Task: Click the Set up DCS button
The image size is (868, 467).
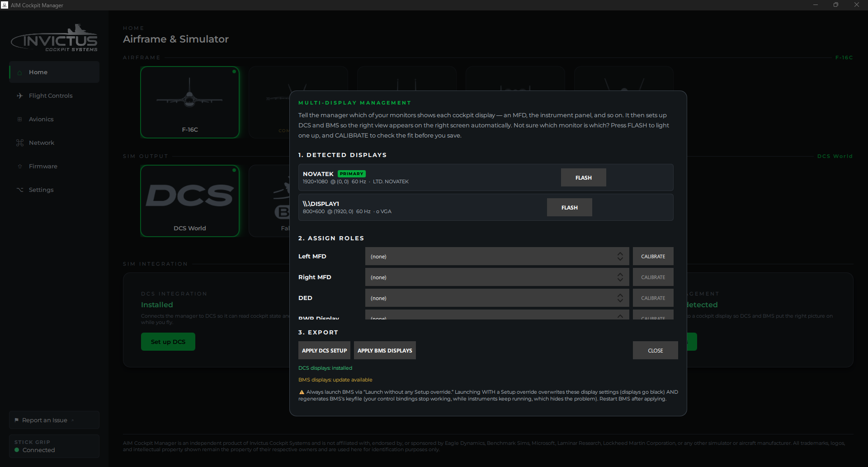Action: coord(168,342)
